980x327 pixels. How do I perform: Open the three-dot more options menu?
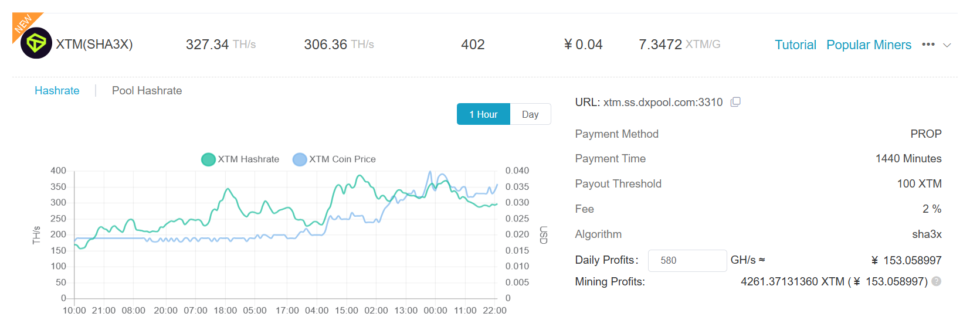(x=928, y=45)
